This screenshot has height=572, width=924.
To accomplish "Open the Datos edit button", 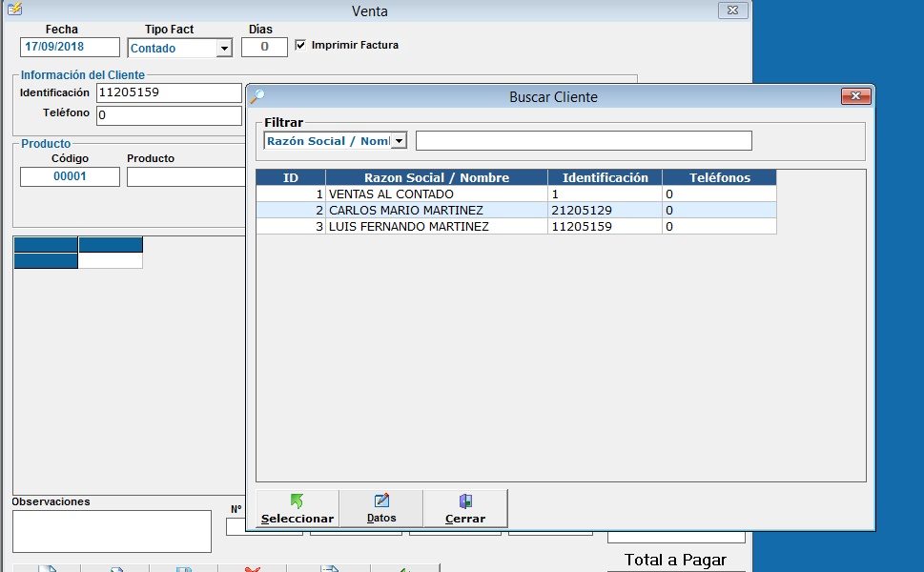I will point(381,508).
